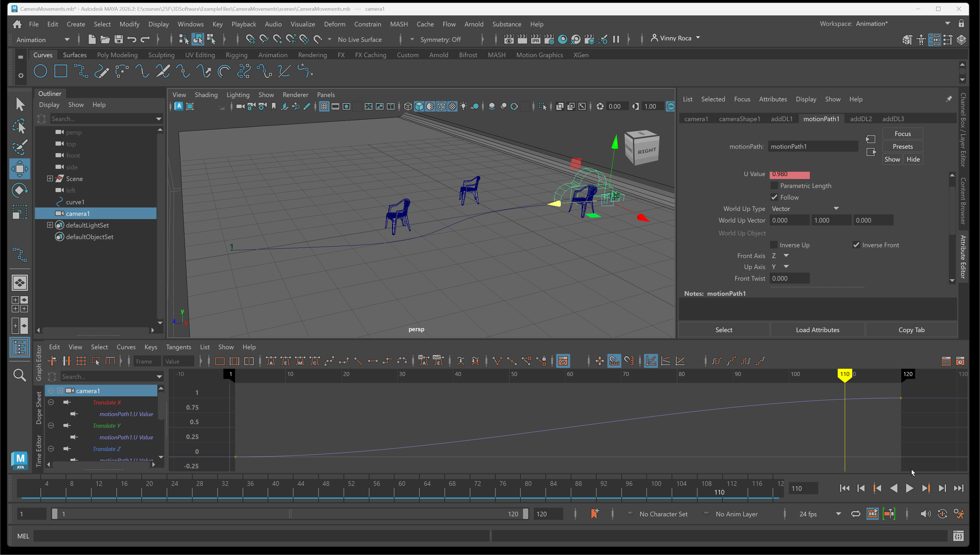980x555 pixels.
Task: Uncheck the Follow checkbox
Action: point(774,197)
